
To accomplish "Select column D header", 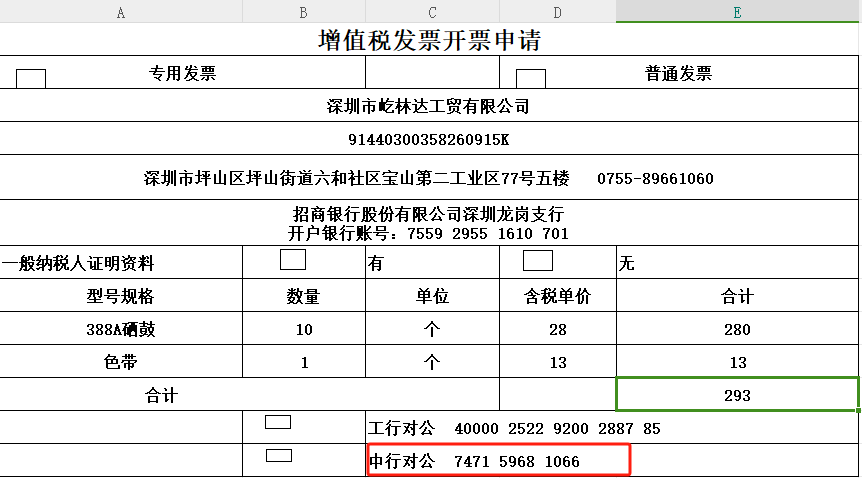I will click(557, 12).
